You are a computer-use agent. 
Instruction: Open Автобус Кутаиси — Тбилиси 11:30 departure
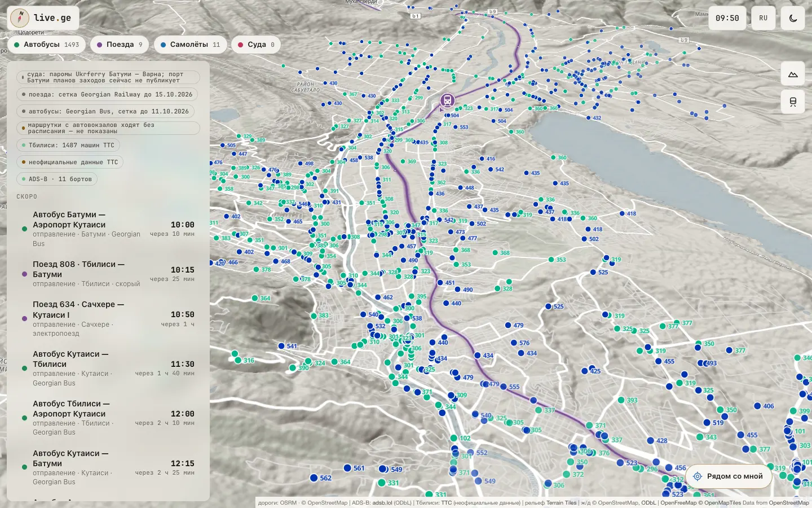(108, 369)
